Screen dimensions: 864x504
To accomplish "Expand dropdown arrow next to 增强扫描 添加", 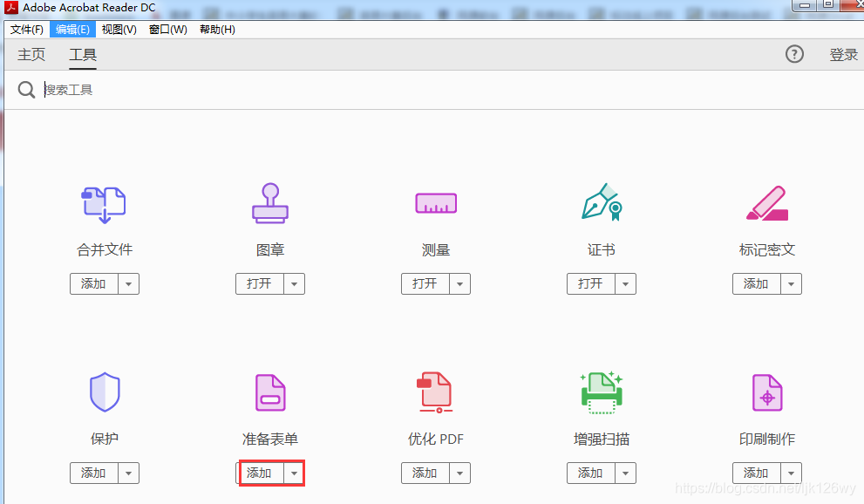I will coord(625,473).
